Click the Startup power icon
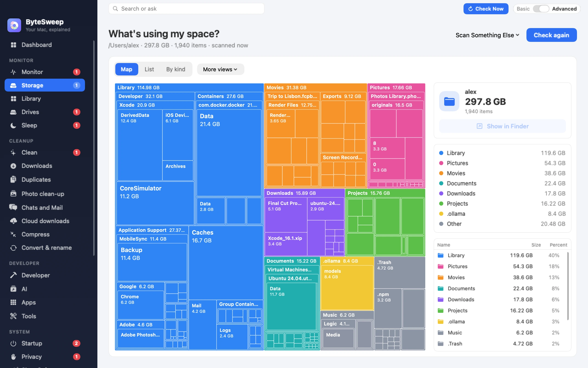This screenshot has width=588, height=368. pos(13,343)
